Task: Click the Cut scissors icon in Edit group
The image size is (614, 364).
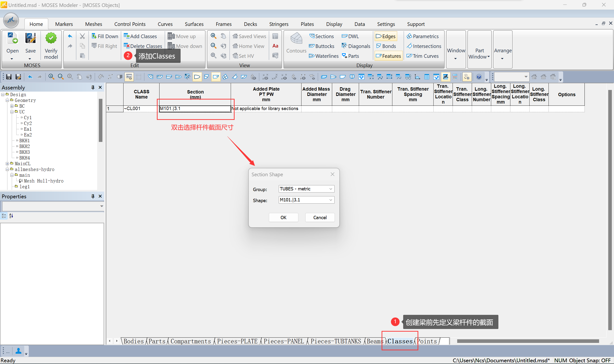Action: point(83,36)
